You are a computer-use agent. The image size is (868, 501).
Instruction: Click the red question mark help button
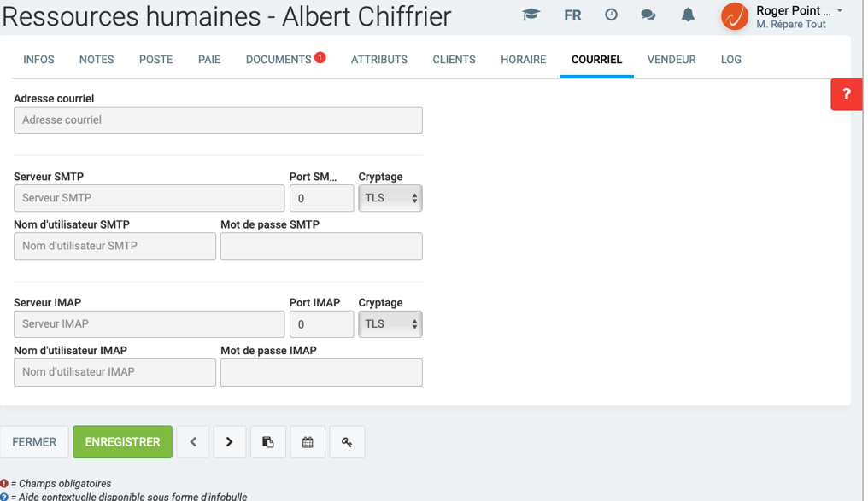(x=846, y=94)
